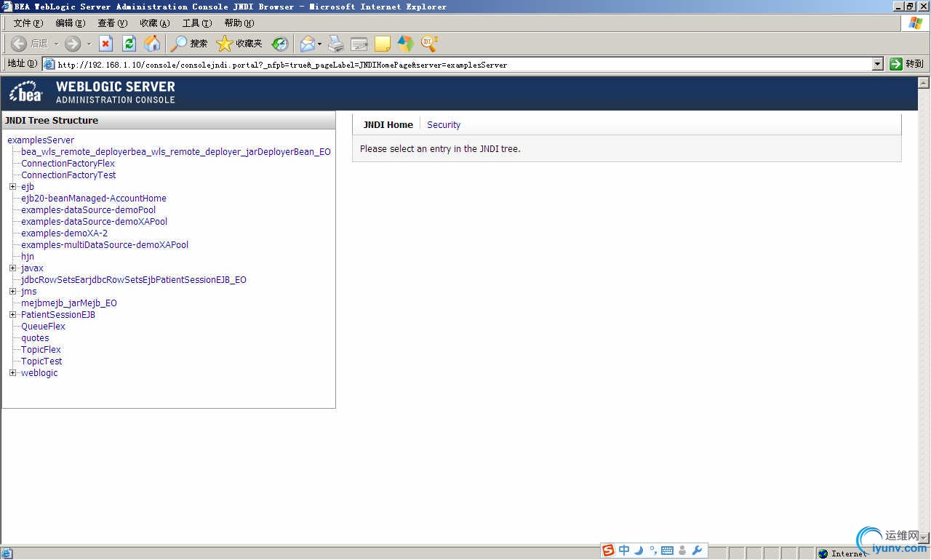Image resolution: width=931 pixels, height=560 pixels.
Task: Expand the PatientSessionEJB tree node
Action: (x=12, y=315)
